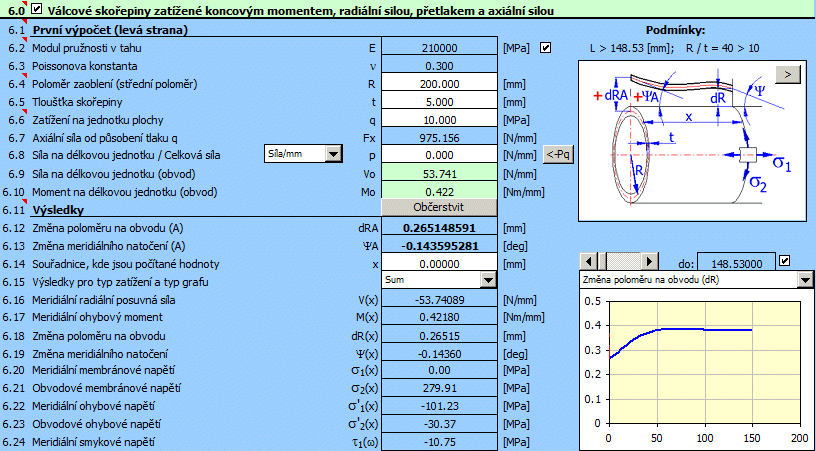The width and height of the screenshot is (816, 451).
Task: Click the 'Výsledky' heading
Action: (58, 210)
